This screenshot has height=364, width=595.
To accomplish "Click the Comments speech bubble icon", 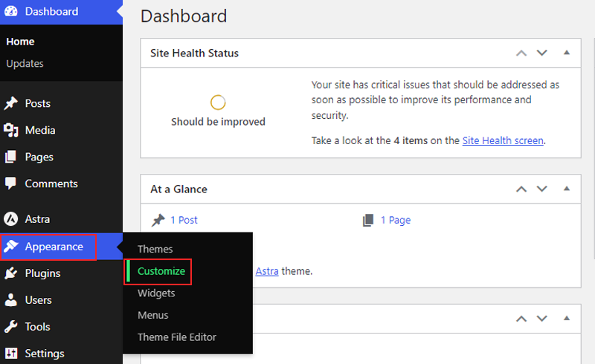I will point(11,183).
